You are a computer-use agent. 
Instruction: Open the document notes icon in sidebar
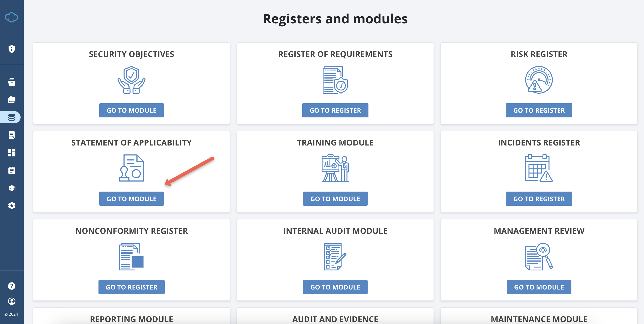click(12, 135)
